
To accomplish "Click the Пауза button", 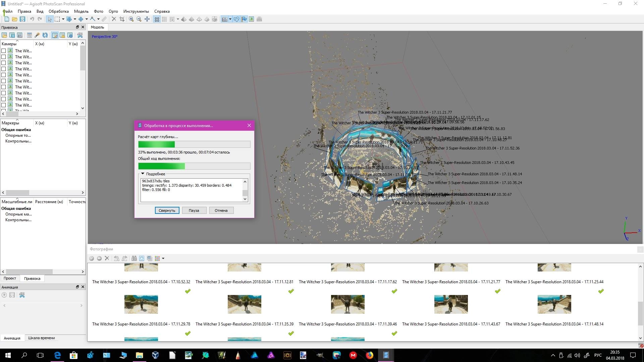I will (194, 210).
